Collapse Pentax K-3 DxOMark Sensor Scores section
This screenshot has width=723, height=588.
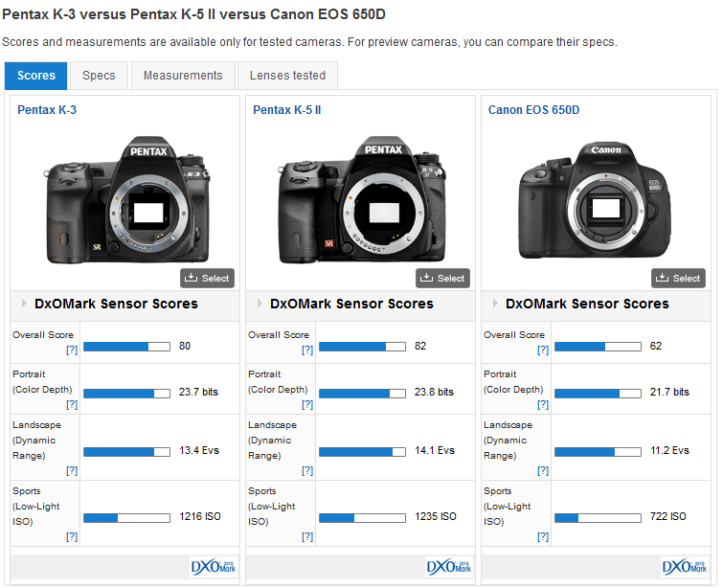tap(24, 304)
